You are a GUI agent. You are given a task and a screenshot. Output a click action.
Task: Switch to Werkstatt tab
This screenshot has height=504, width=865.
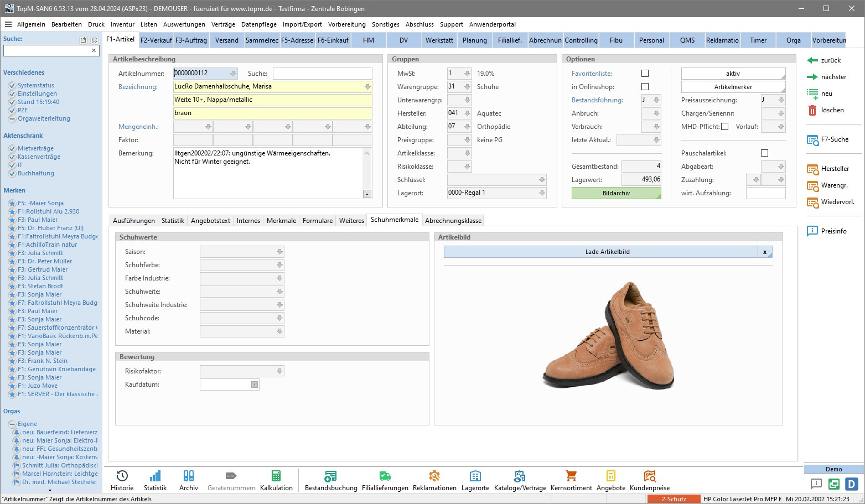click(x=439, y=40)
